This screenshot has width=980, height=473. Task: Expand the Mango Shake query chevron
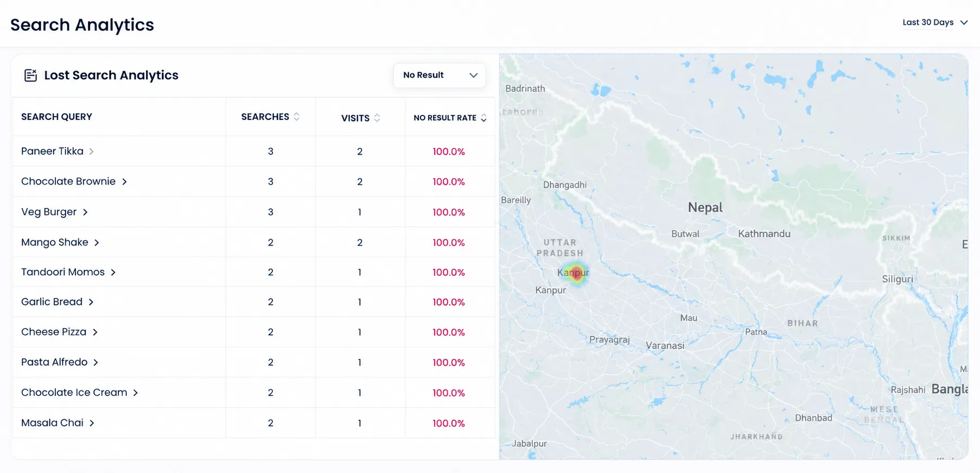click(x=97, y=243)
